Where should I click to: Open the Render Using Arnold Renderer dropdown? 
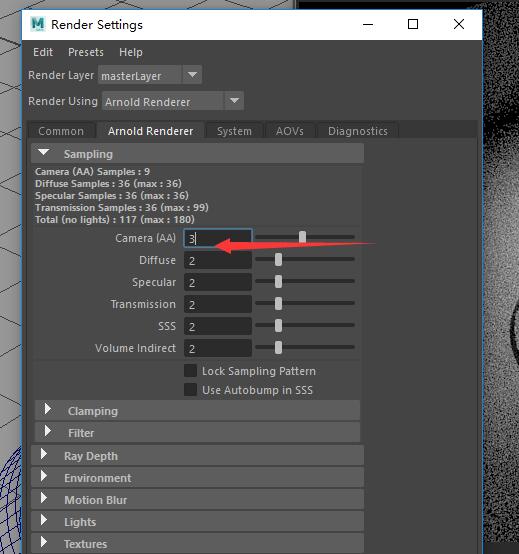pos(173,101)
